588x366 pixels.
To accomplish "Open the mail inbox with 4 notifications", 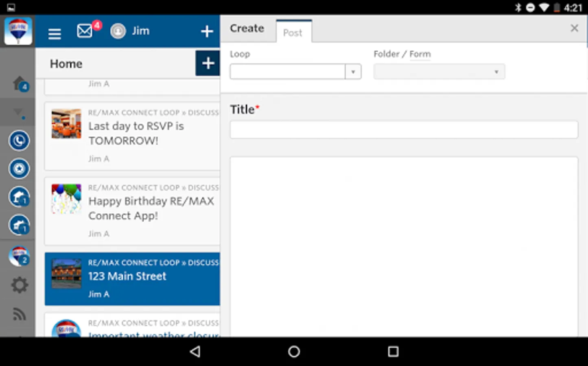I will click(x=85, y=31).
